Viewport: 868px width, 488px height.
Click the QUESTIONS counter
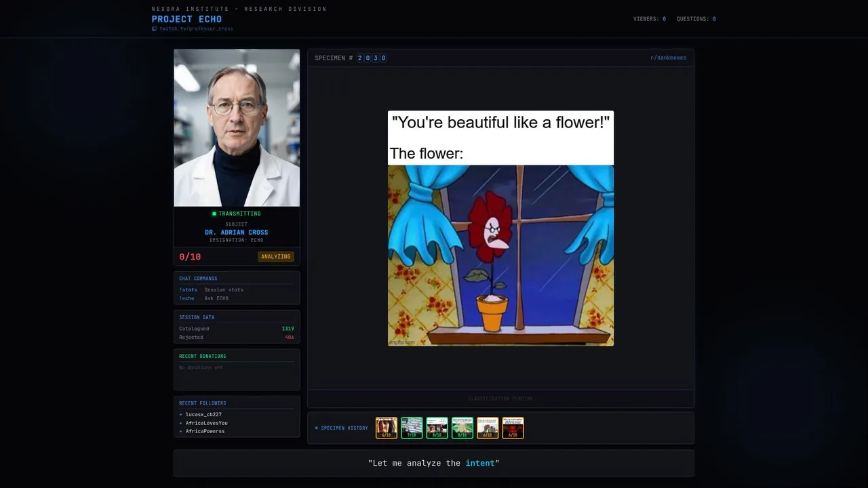coord(696,19)
